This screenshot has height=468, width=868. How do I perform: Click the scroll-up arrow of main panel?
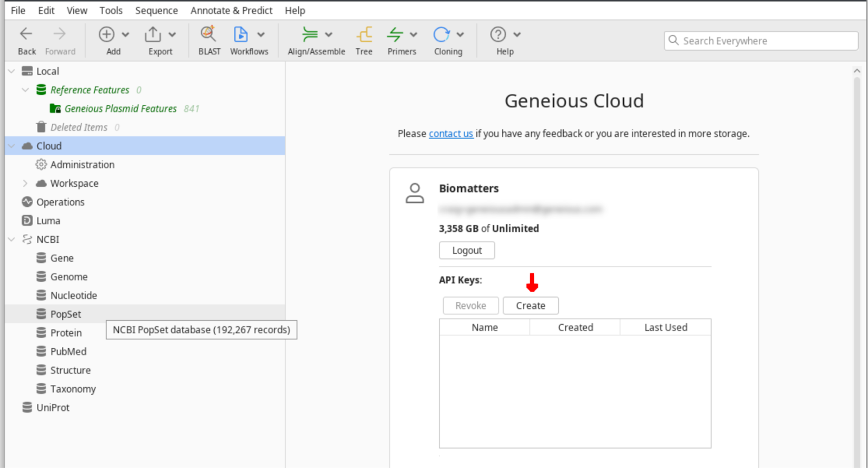[x=857, y=71]
